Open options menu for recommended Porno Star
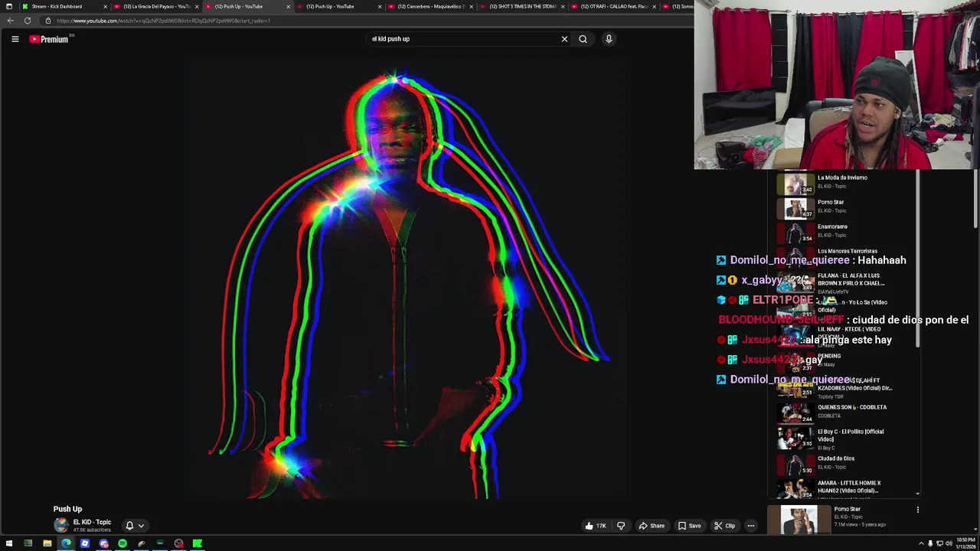This screenshot has height=551, width=980. click(917, 510)
